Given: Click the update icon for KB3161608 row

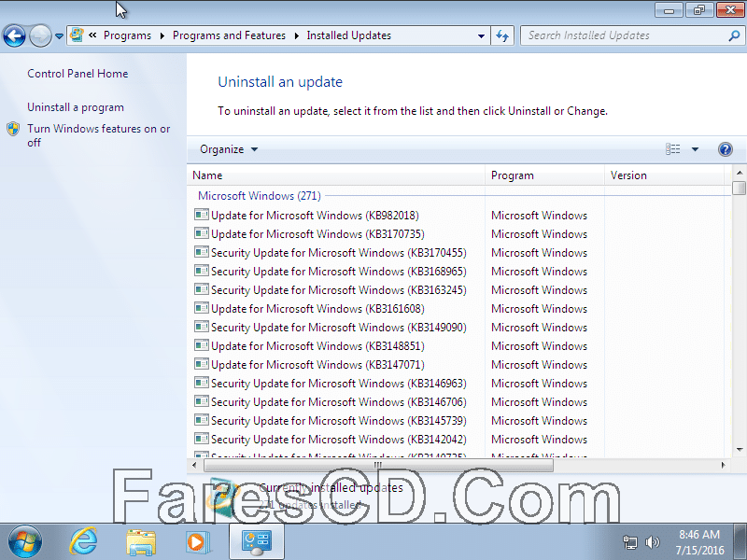Looking at the screenshot, I should tap(202, 308).
